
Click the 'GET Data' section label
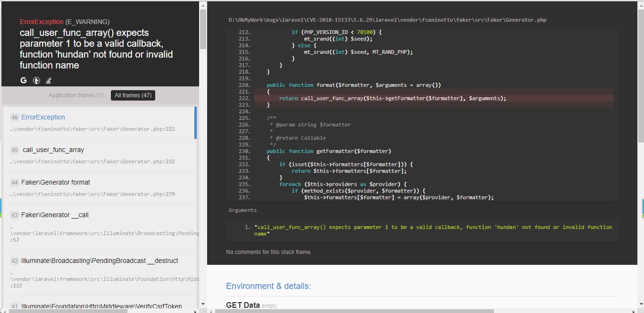coord(243,305)
